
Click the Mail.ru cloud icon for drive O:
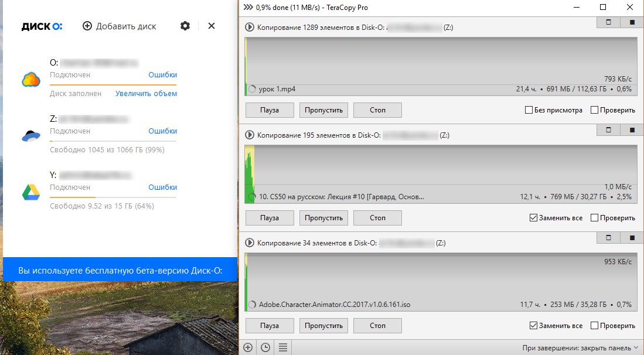point(31,79)
